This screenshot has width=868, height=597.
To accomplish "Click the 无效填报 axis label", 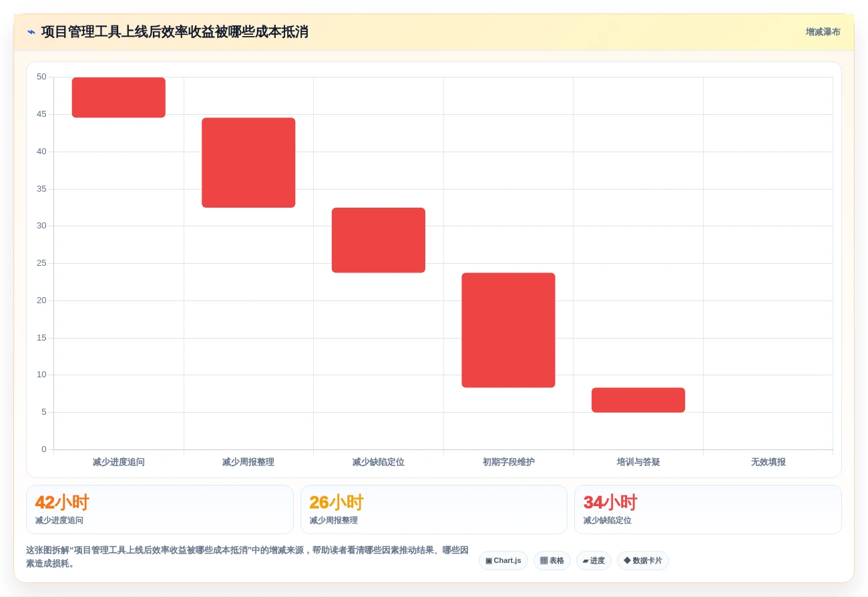I will (x=768, y=462).
